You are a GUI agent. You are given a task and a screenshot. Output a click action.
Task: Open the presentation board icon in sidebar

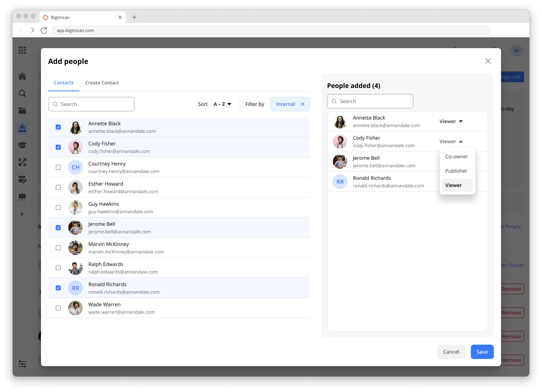[22, 197]
